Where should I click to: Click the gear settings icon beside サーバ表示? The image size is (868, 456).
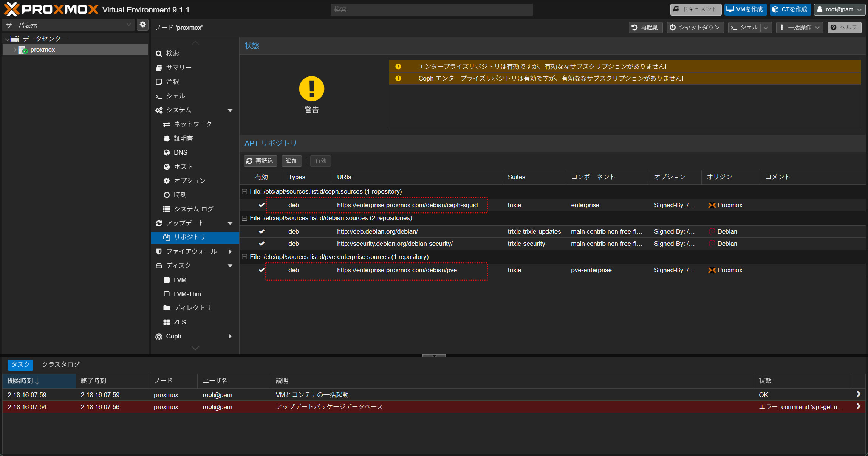point(142,25)
